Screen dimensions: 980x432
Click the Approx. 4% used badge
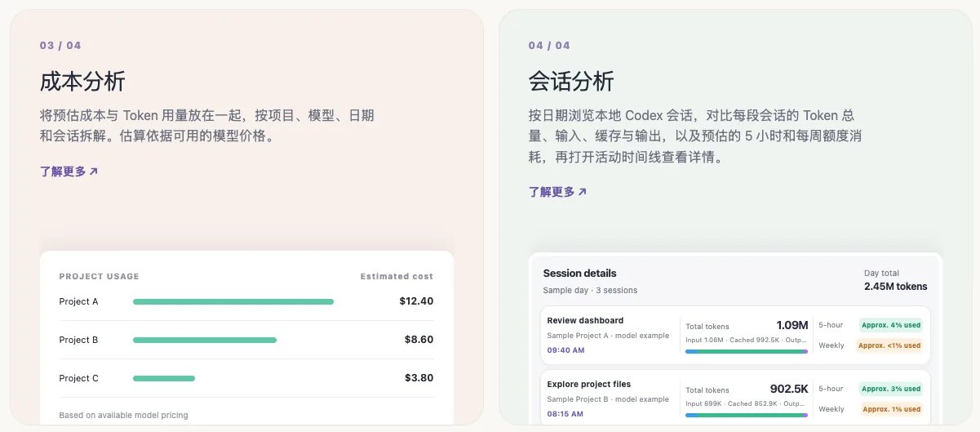(x=890, y=325)
